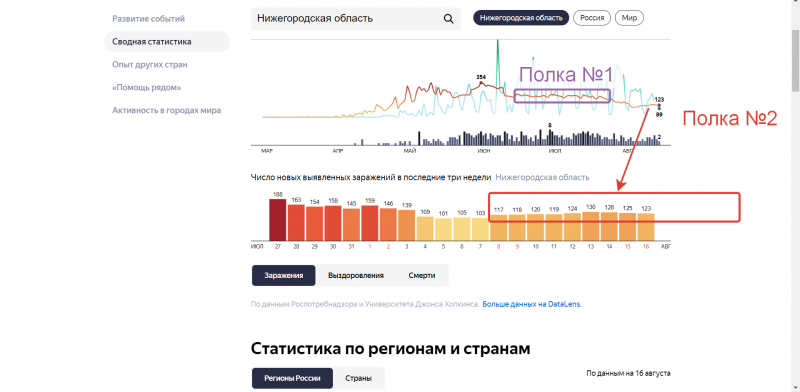The height and width of the screenshot is (392, 800).
Task: Open Активность в городах мира
Action: (166, 110)
